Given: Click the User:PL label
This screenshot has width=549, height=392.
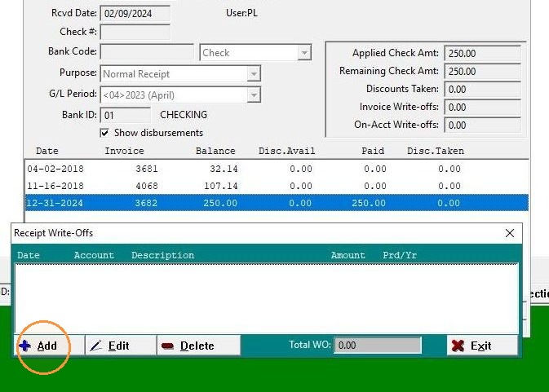Looking at the screenshot, I should 241,13.
